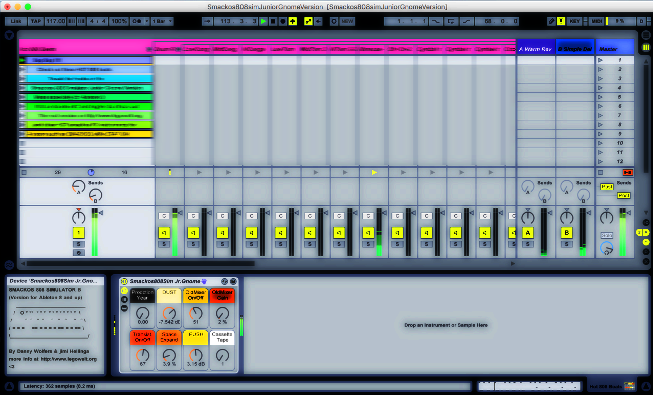
Task: Toggle the Return A track activator
Action: (528, 232)
